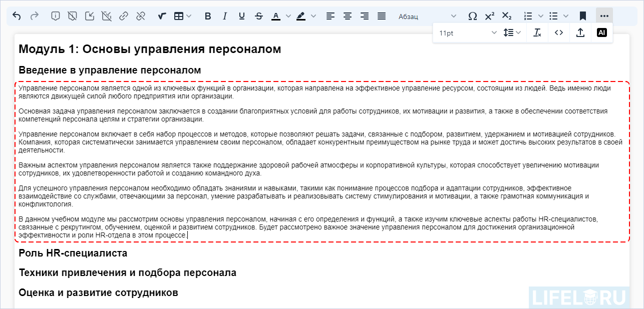The height and width of the screenshot is (309, 644).
Task: Apply subscript formatting
Action: [506, 15]
